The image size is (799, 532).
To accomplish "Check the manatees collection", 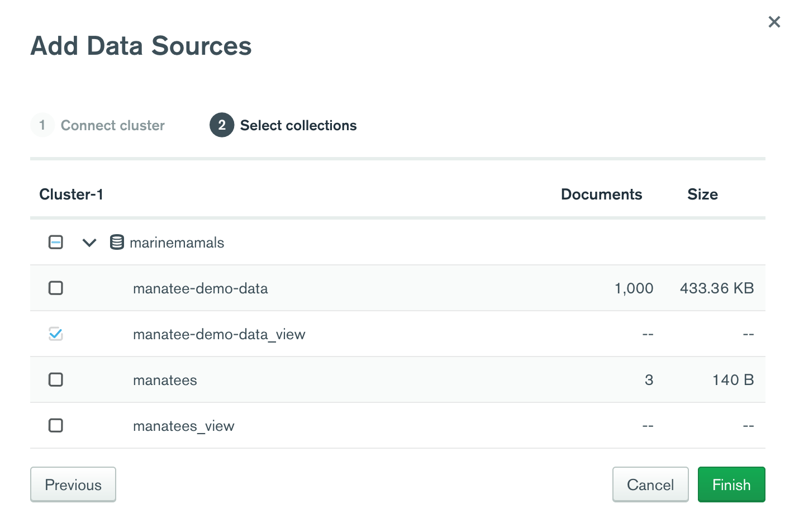I will 55,379.
